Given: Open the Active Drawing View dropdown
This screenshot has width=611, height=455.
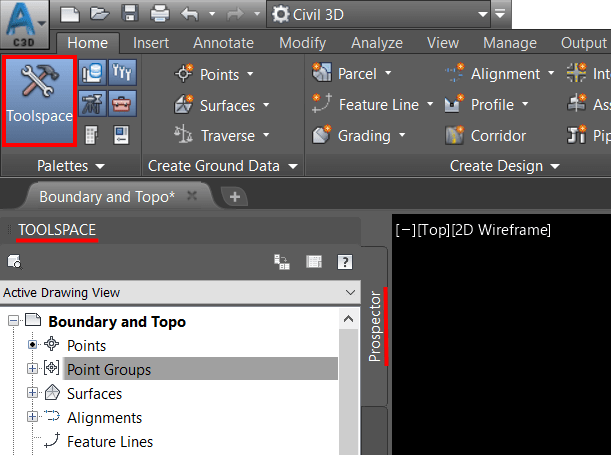Looking at the screenshot, I should click(180, 293).
